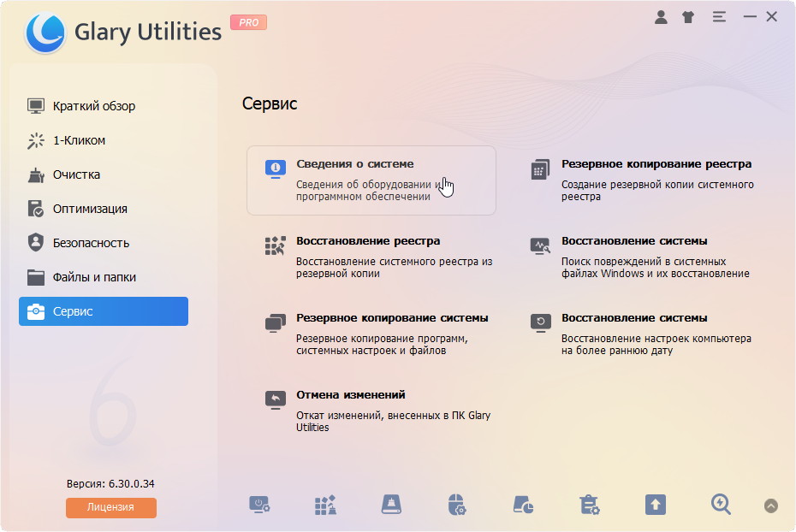Open the disk-with-pie-chart dock icon

click(523, 505)
